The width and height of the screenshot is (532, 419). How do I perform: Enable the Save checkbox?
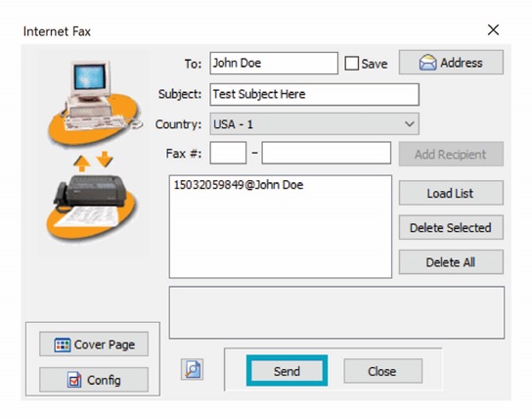tap(351, 64)
